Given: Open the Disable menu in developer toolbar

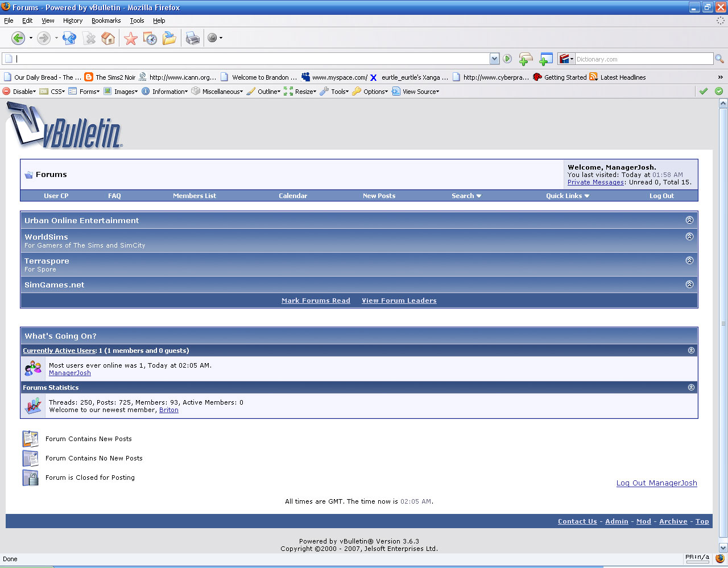Looking at the screenshot, I should click(19, 91).
